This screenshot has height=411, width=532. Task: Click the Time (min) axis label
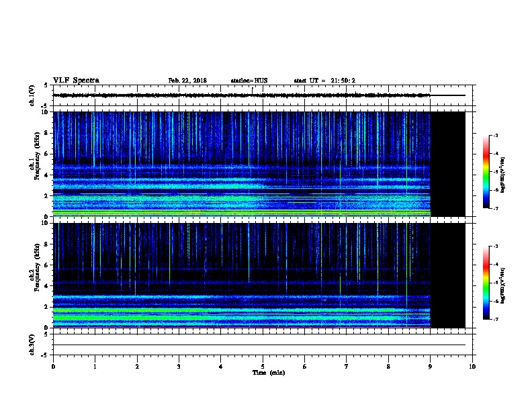point(269,373)
